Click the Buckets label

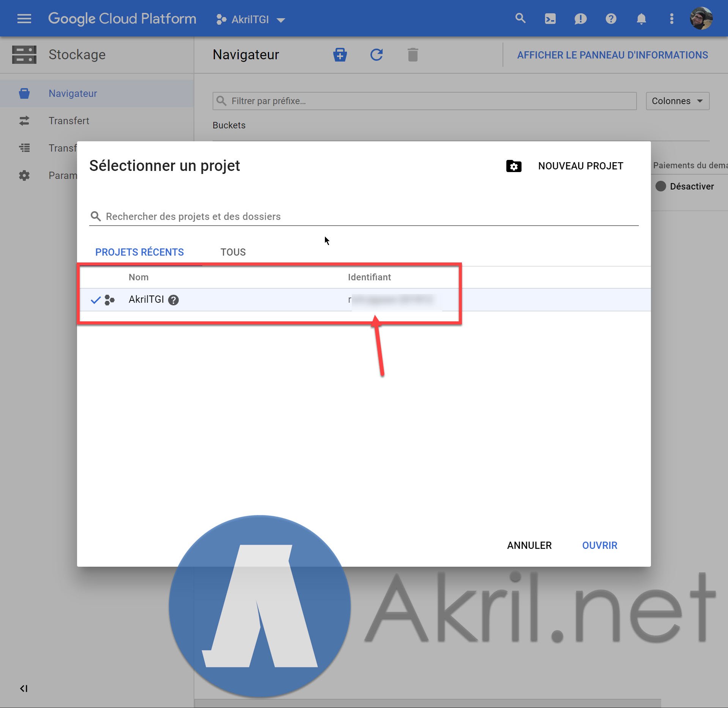229,125
